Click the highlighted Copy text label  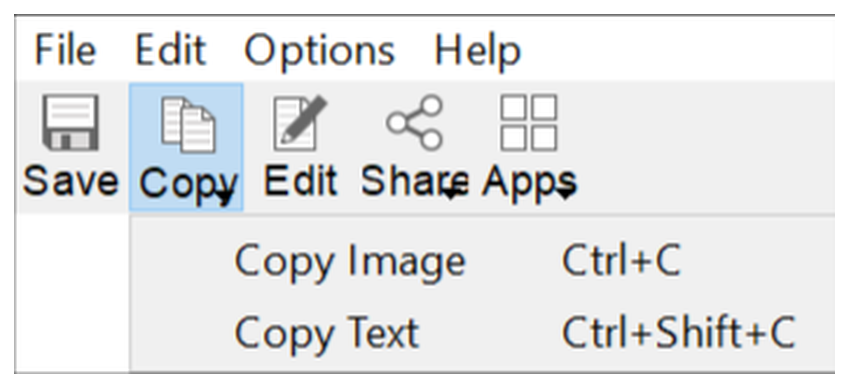[188, 184]
